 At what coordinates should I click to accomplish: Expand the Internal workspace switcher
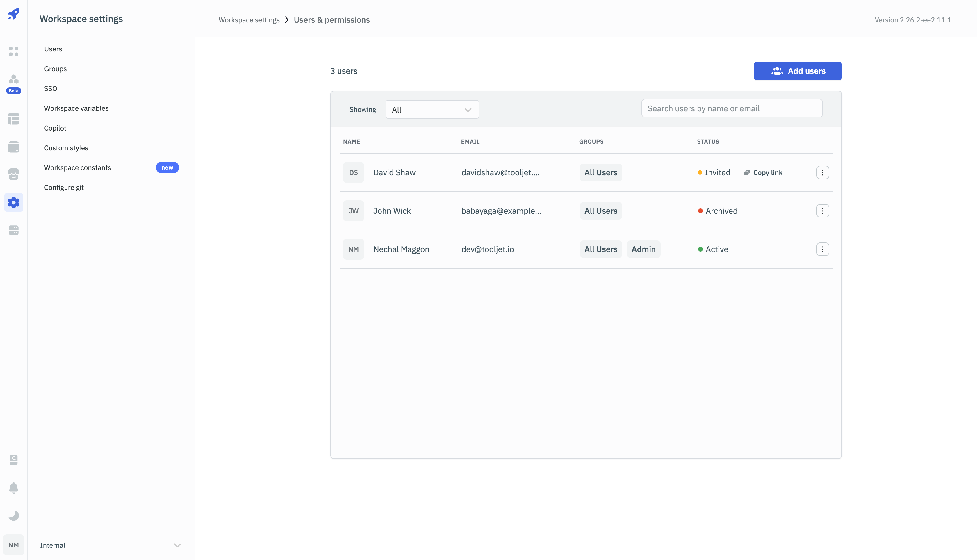pyautogui.click(x=111, y=545)
